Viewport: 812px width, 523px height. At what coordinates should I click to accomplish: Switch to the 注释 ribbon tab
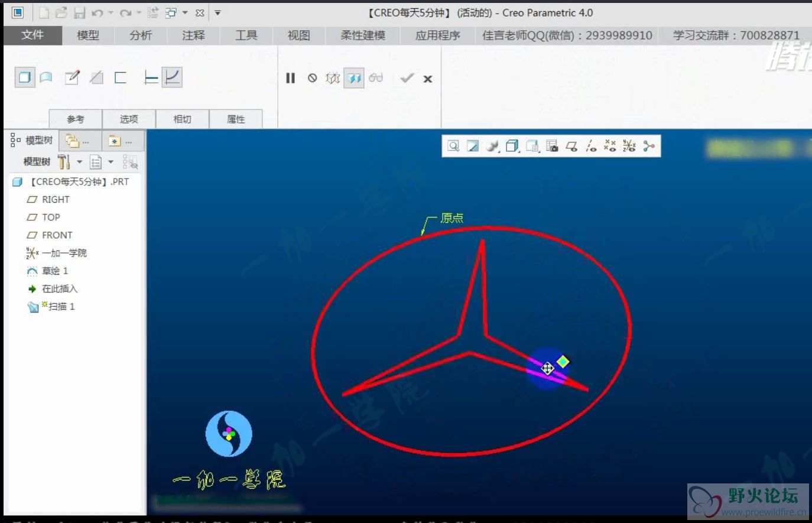(193, 35)
